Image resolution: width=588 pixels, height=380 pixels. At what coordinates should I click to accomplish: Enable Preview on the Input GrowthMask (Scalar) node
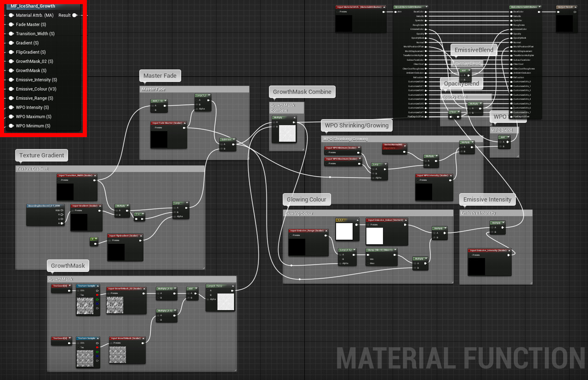[x=111, y=343]
